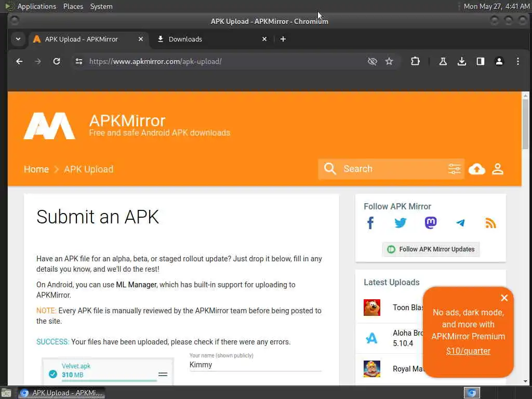Bookmark this page with the star icon
Screen dimensions: 532x399
[x=389, y=61]
